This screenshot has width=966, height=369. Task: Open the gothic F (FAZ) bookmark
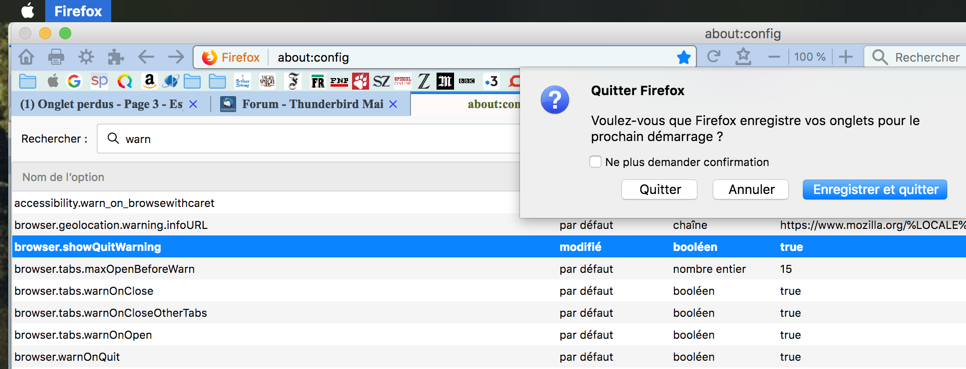[x=293, y=81]
